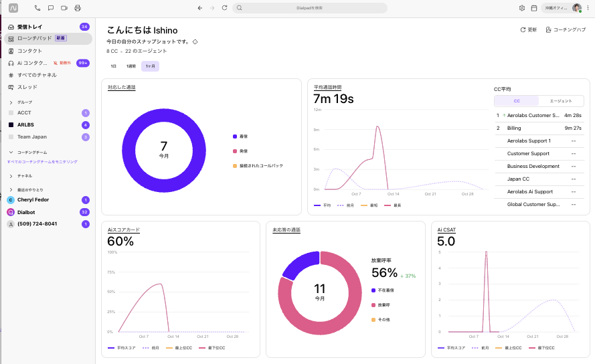The image size is (595, 364).
Task: Switch CC平均 toggle to エージェント
Action: click(561, 101)
